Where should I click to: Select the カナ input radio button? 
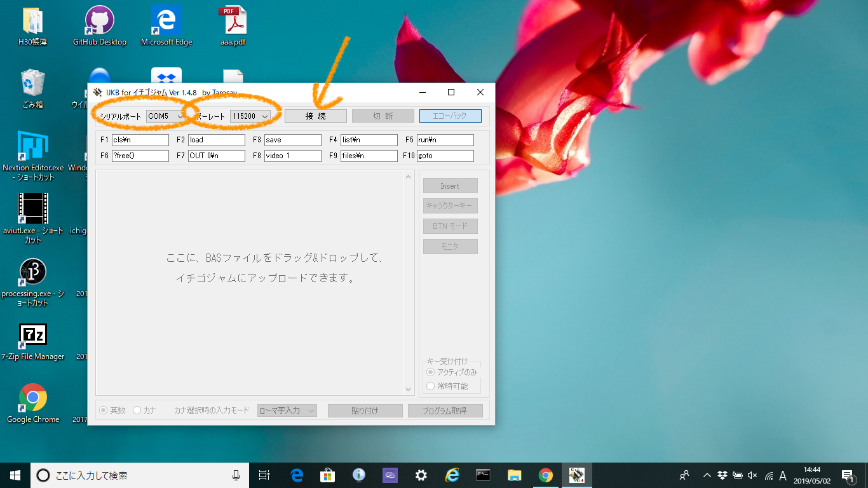coord(137,410)
